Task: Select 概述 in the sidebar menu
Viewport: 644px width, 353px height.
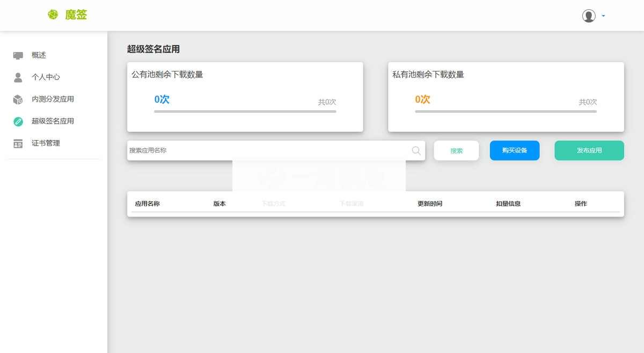Action: pos(39,54)
